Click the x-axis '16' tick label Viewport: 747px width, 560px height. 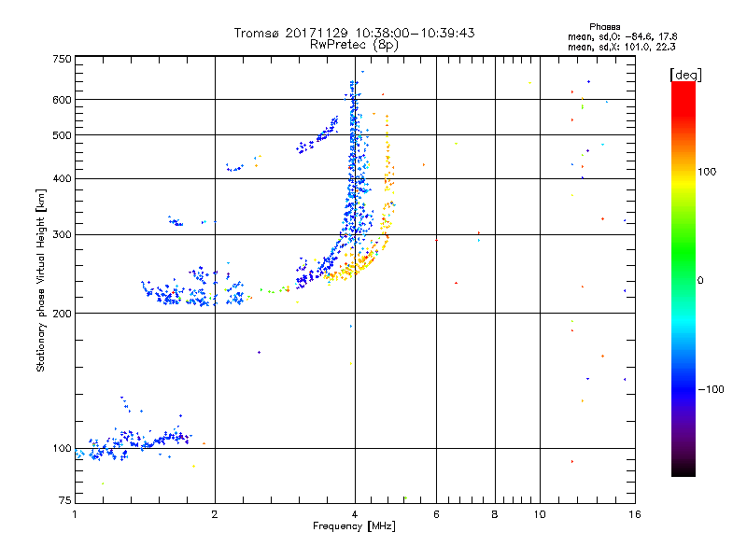click(x=635, y=514)
